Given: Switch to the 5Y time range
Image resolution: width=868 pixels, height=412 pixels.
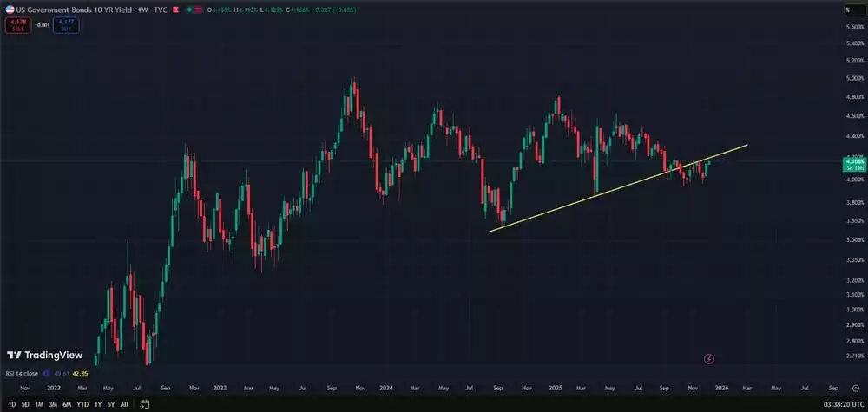Looking at the screenshot, I should click(110, 404).
